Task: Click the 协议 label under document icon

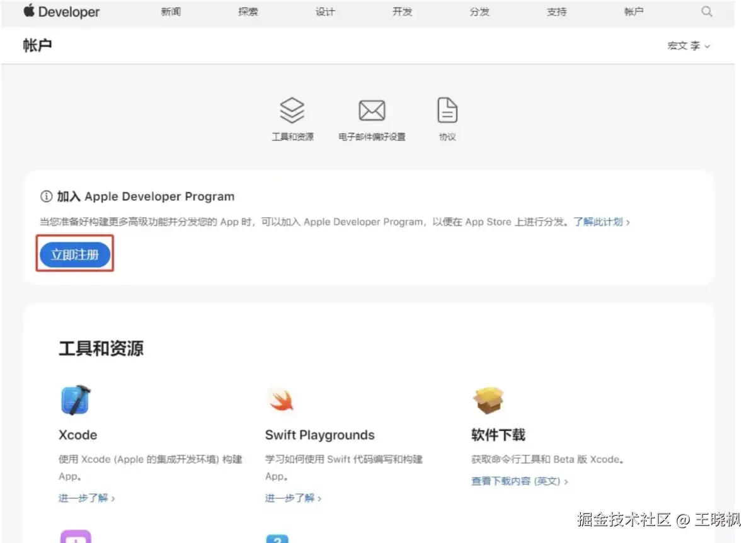Action: click(447, 137)
